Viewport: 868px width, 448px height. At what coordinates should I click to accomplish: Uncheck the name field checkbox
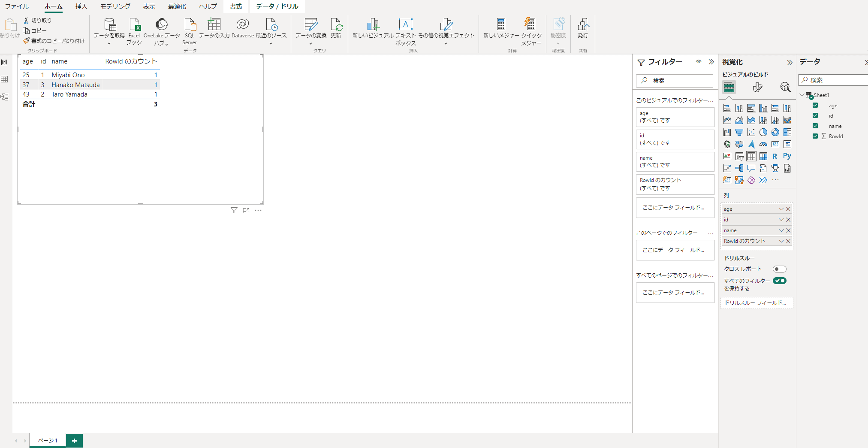815,126
